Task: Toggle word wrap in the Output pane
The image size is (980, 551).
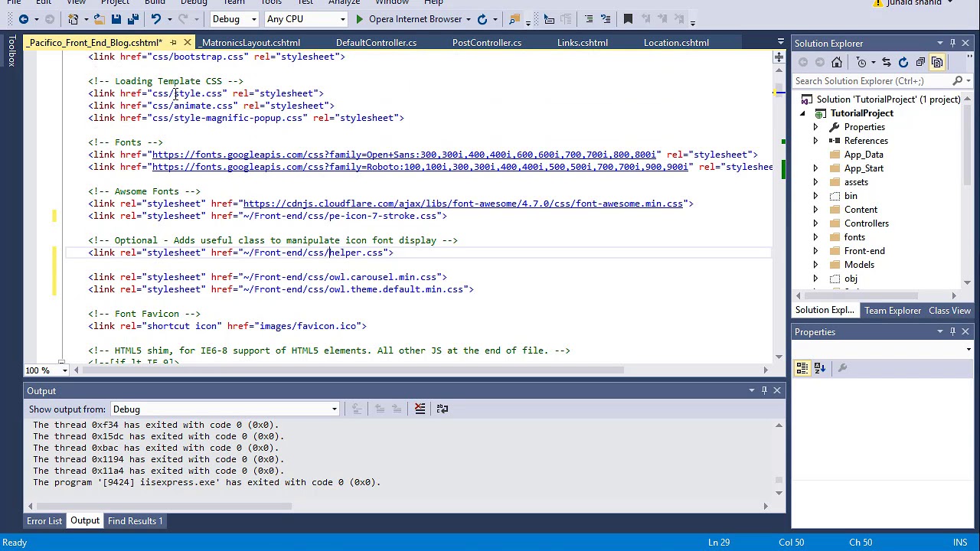Action: point(443,408)
